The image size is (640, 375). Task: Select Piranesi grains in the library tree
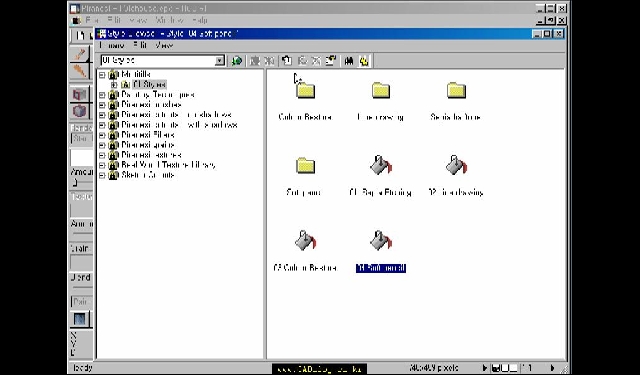148,145
